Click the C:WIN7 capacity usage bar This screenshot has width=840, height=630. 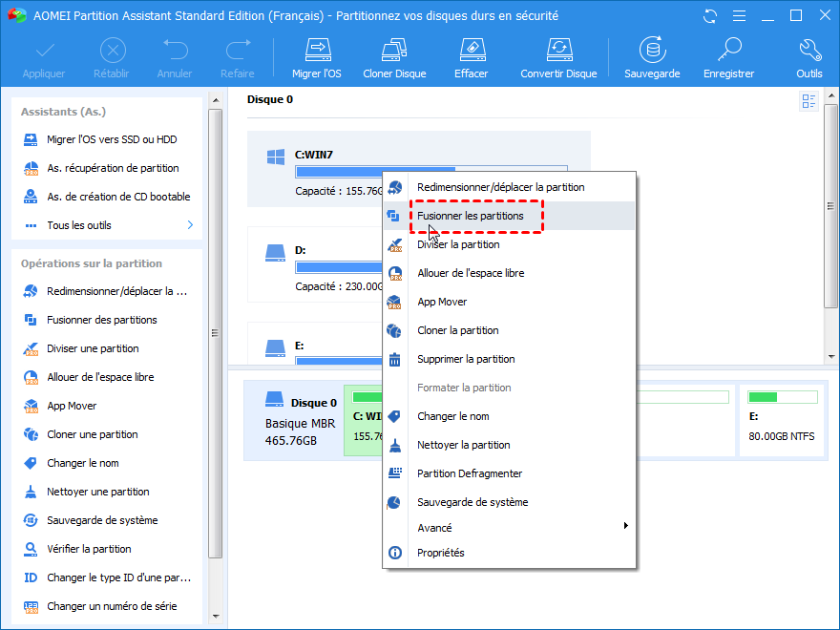pos(431,172)
